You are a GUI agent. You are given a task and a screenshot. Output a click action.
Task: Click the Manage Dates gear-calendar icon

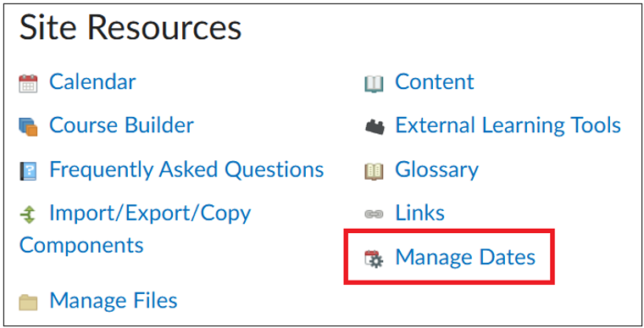[375, 259]
